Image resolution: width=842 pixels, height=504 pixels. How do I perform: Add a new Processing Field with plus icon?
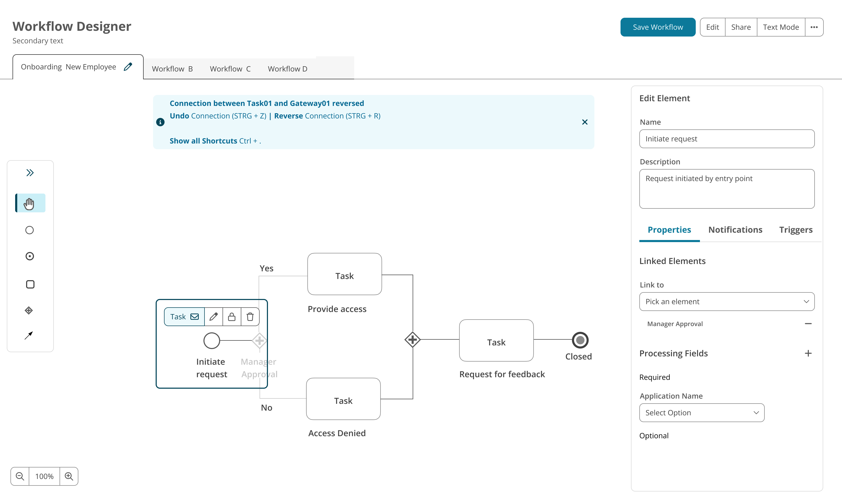tap(809, 353)
